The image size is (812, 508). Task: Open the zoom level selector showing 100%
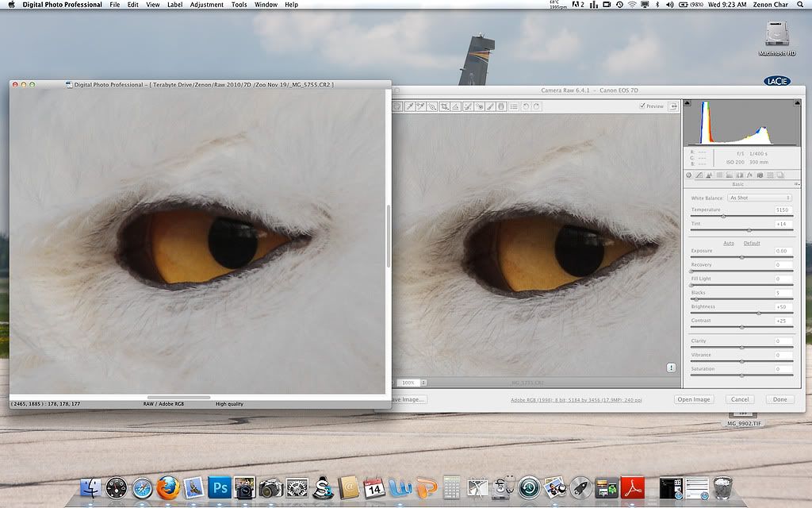(412, 382)
